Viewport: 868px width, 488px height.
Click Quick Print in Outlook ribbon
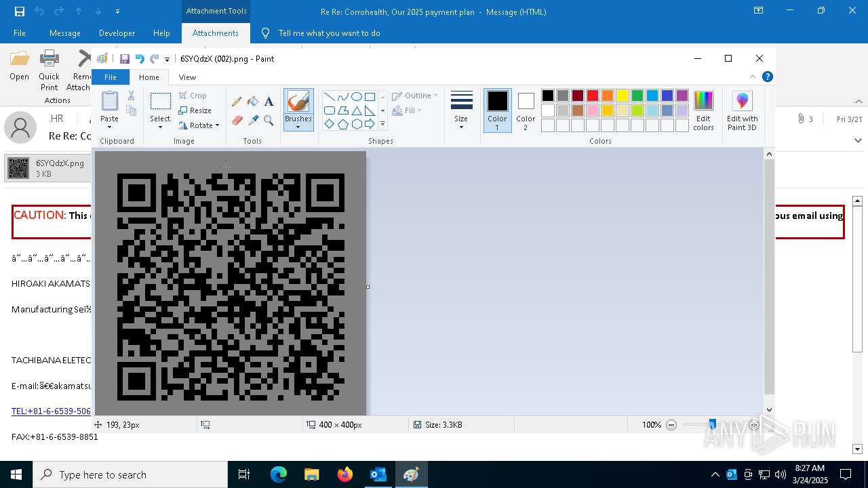(49, 70)
